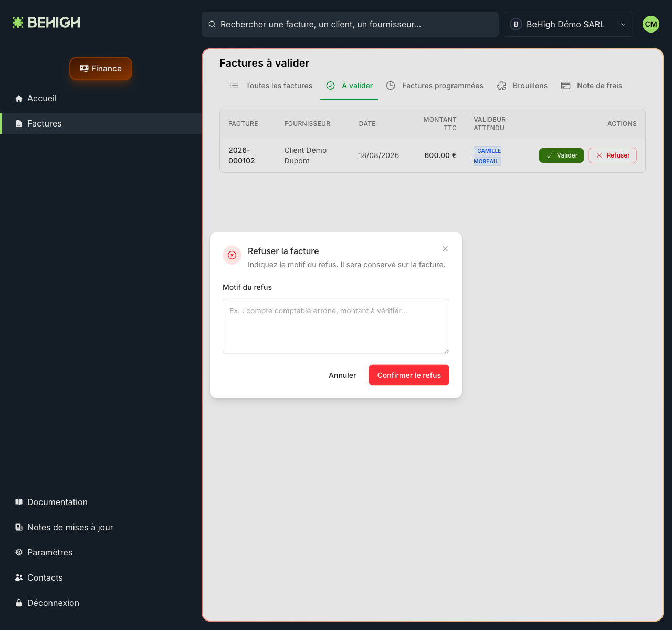Image resolution: width=672 pixels, height=630 pixels.
Task: Click the BeHigh logo icon
Action: point(18,23)
